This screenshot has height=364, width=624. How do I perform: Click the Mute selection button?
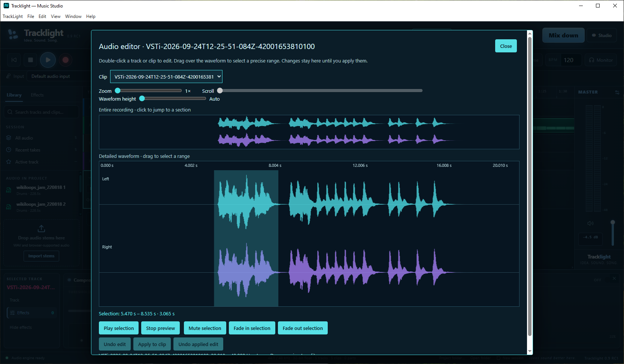(205, 328)
